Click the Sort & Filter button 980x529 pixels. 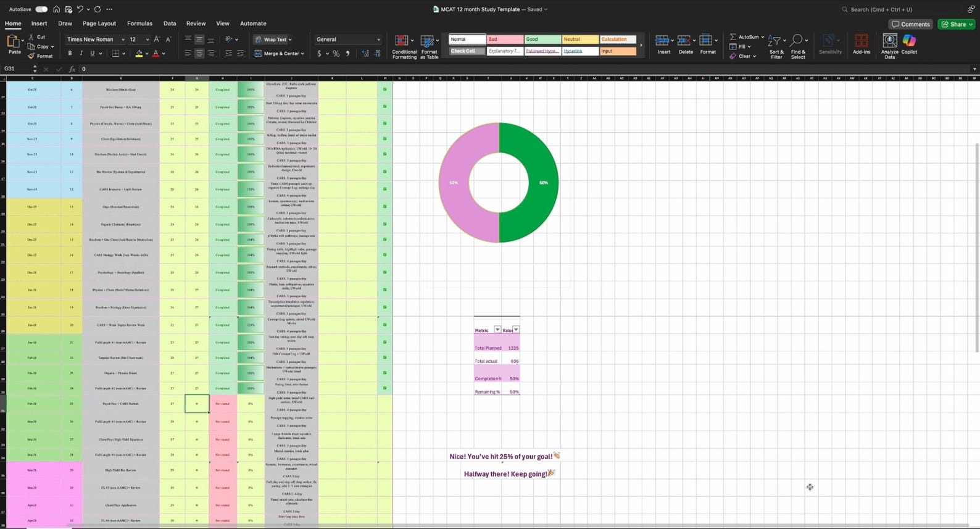pos(776,47)
